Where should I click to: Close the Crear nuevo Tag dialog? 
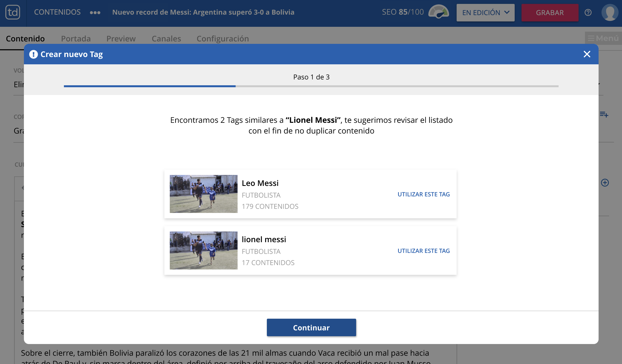587,54
